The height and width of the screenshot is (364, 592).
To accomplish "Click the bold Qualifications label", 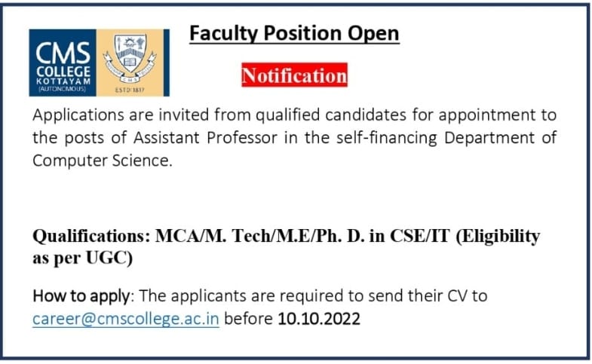I will coord(90,236).
